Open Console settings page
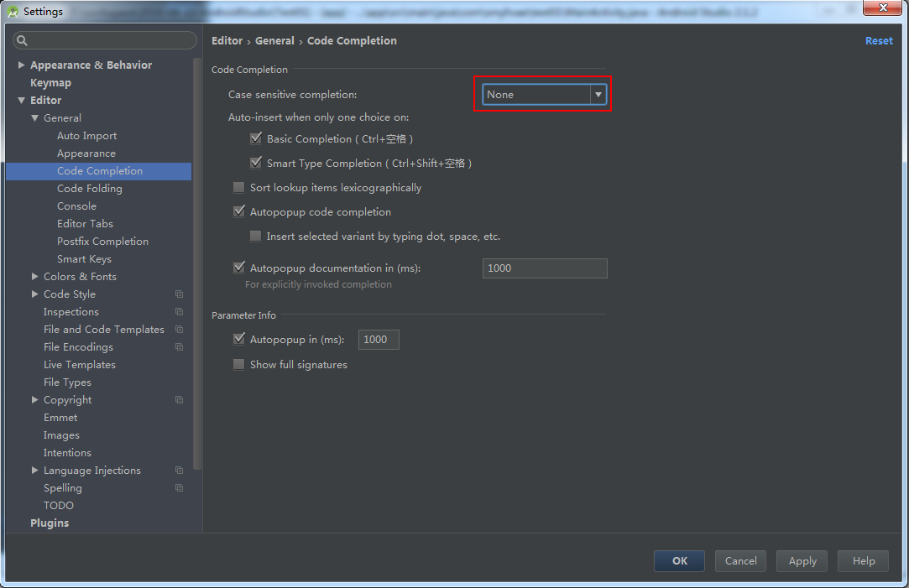This screenshot has height=588, width=909. click(76, 206)
